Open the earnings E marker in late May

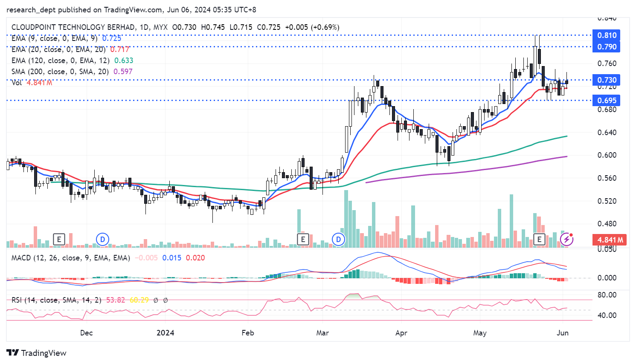pyautogui.click(x=539, y=239)
